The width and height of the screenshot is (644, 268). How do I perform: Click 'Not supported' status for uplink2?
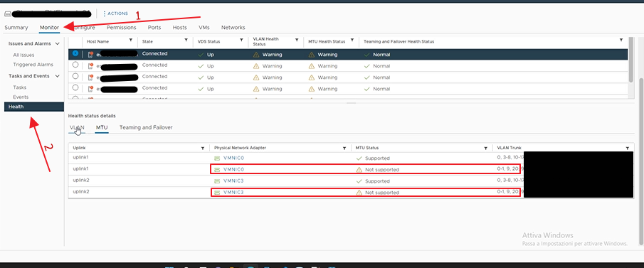tap(382, 193)
